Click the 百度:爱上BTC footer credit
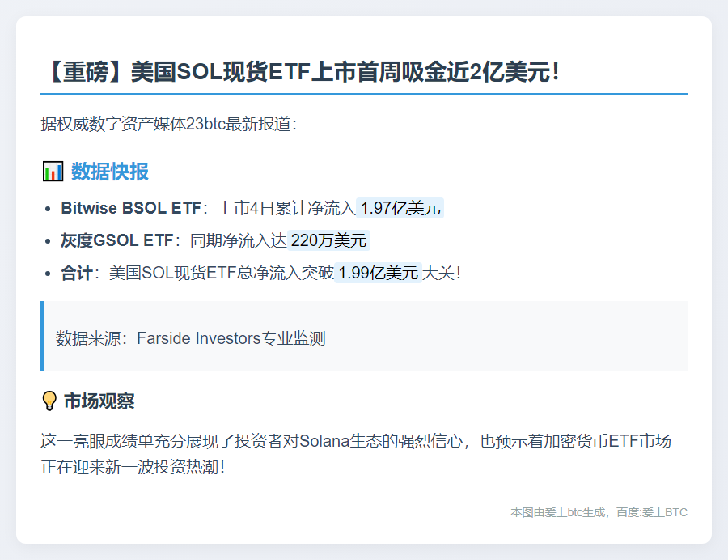Image resolution: width=728 pixels, height=560 pixels. 654,512
